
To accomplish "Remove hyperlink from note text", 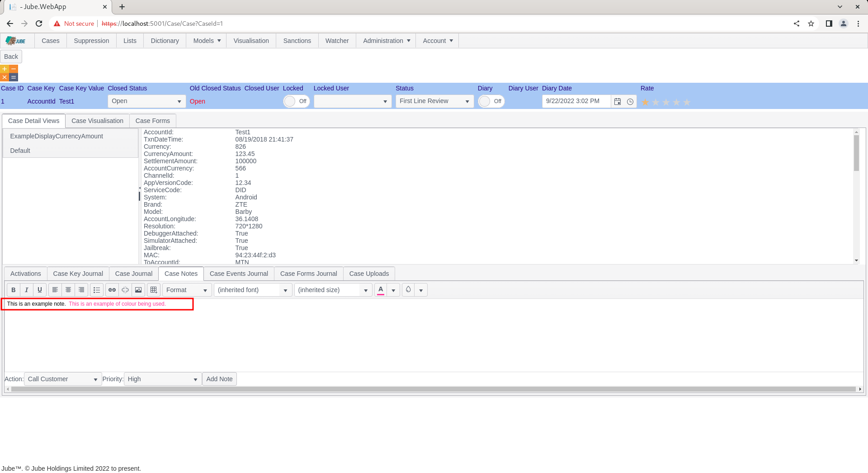I will [125, 290].
